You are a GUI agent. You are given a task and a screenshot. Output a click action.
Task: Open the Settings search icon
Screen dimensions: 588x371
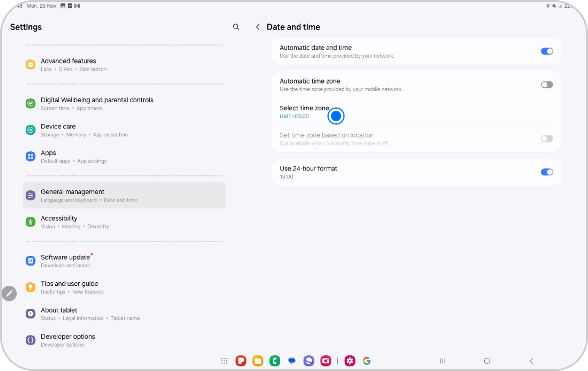tap(236, 27)
